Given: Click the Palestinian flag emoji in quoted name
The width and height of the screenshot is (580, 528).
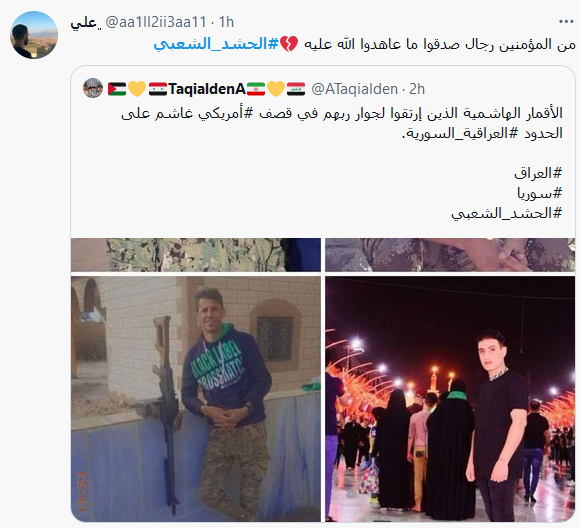Looking at the screenshot, I should click(117, 89).
